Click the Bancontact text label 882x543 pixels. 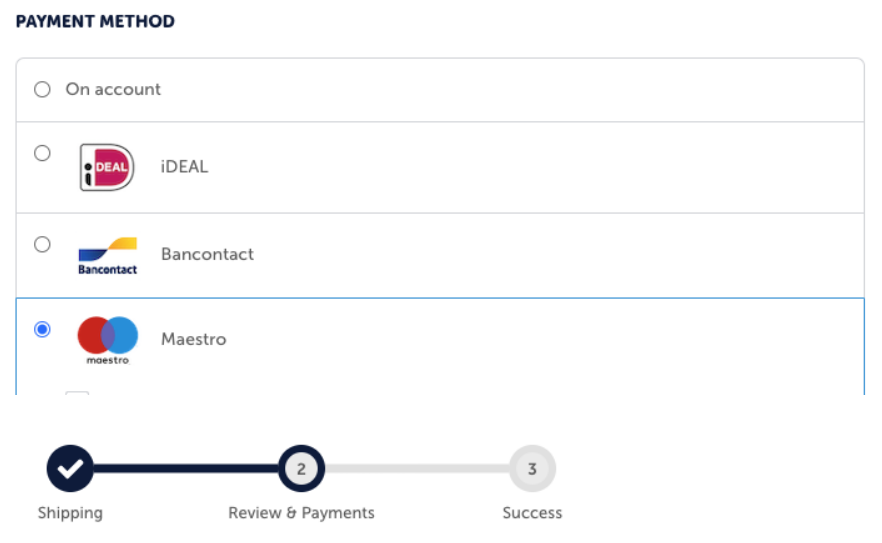(208, 254)
